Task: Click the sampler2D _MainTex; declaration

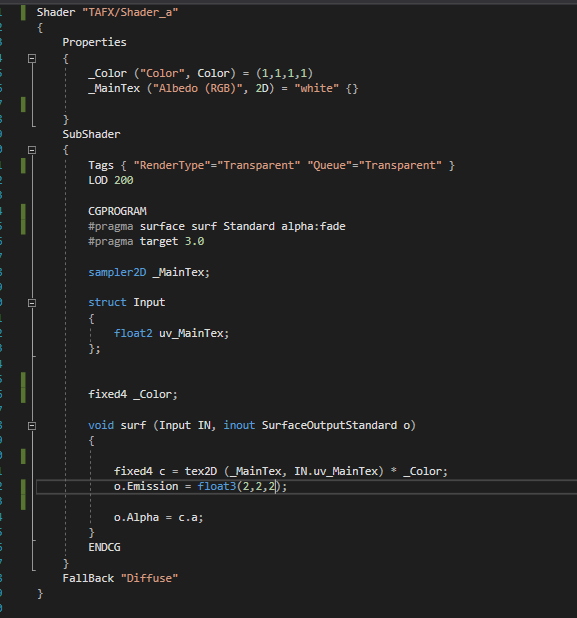Action: (149, 272)
